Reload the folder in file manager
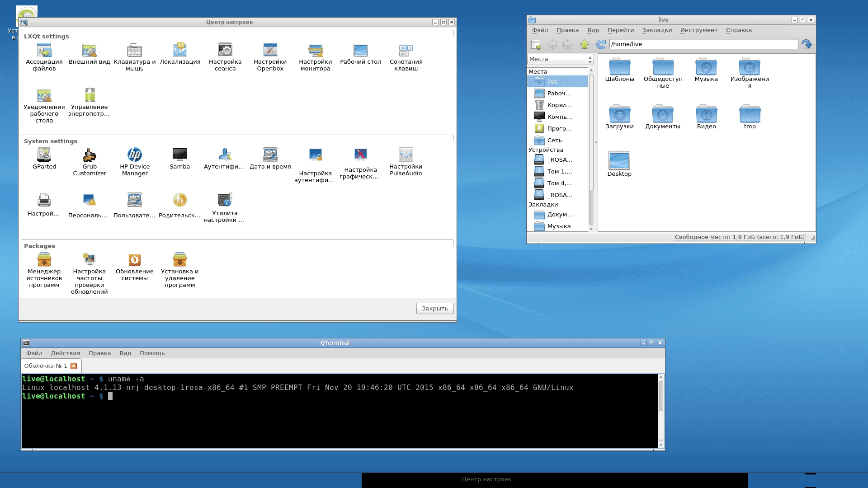 601,44
